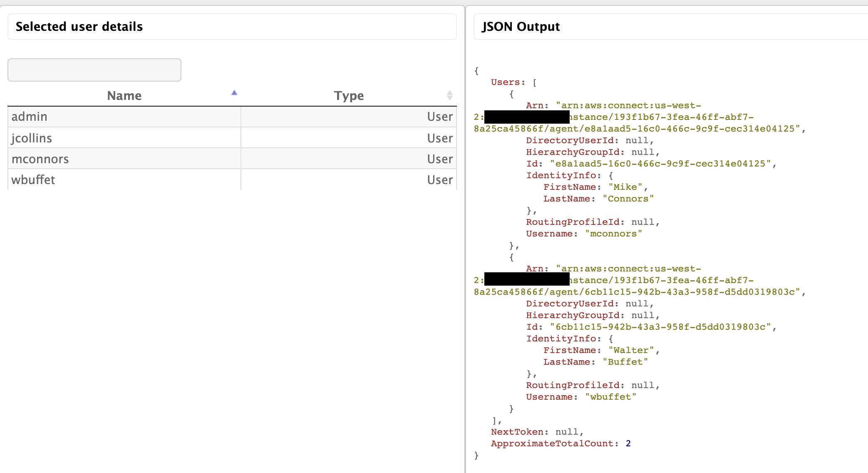Click FirstName value "Mike" in JSON
This screenshot has height=473, width=868.
pos(625,187)
